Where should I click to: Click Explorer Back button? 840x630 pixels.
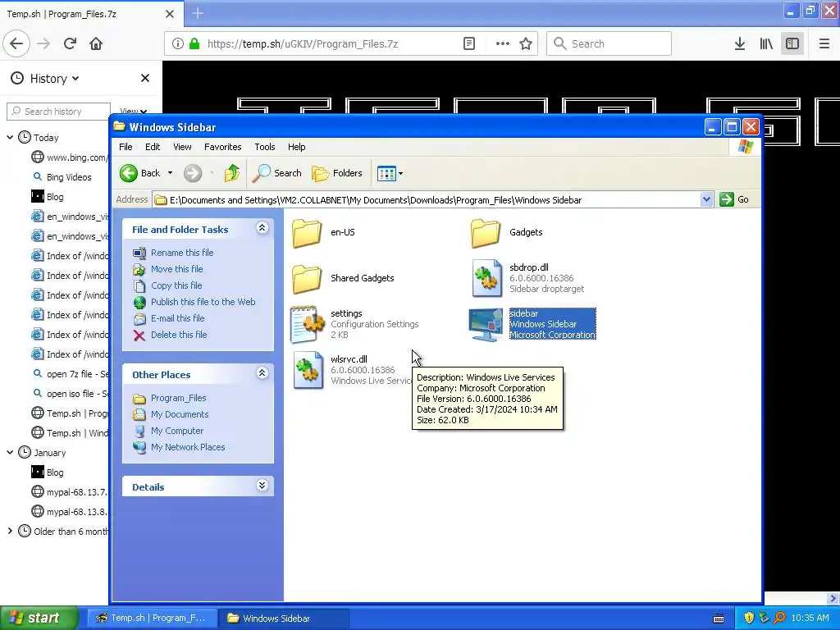click(140, 173)
